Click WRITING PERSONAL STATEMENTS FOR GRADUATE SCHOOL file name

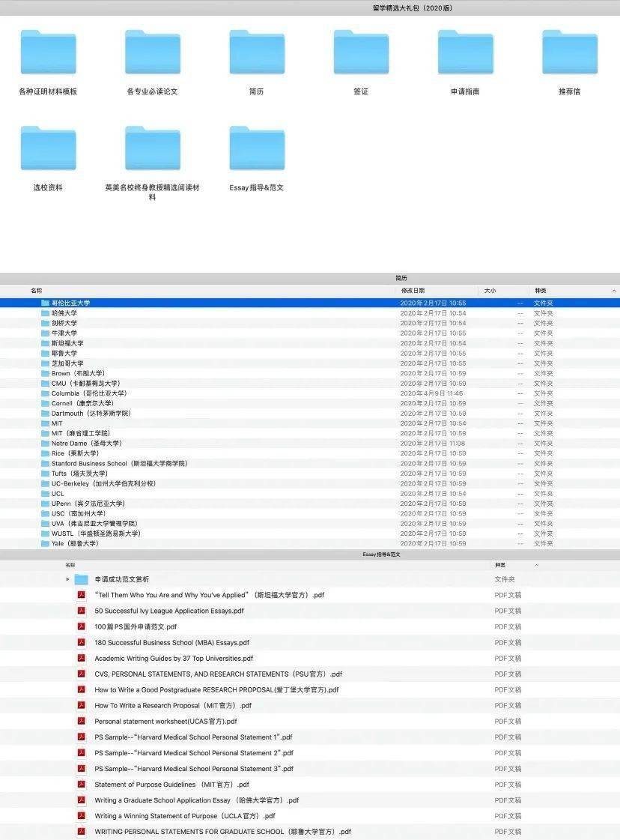(x=222, y=832)
